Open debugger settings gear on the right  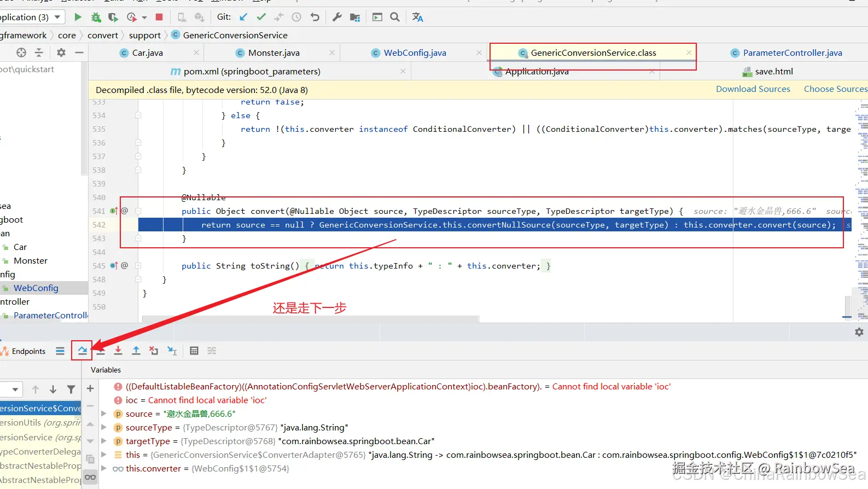click(859, 332)
